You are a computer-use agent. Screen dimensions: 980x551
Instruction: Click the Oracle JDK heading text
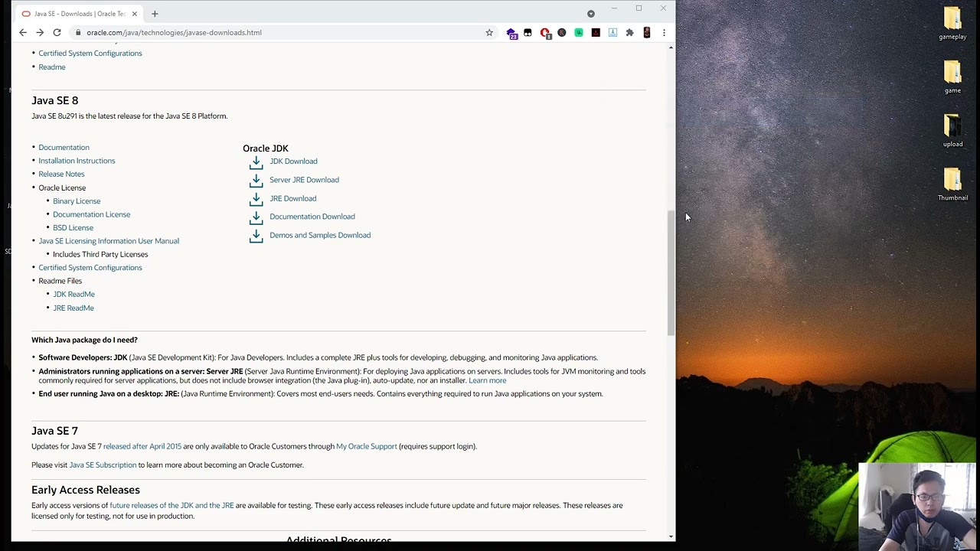[x=266, y=148]
